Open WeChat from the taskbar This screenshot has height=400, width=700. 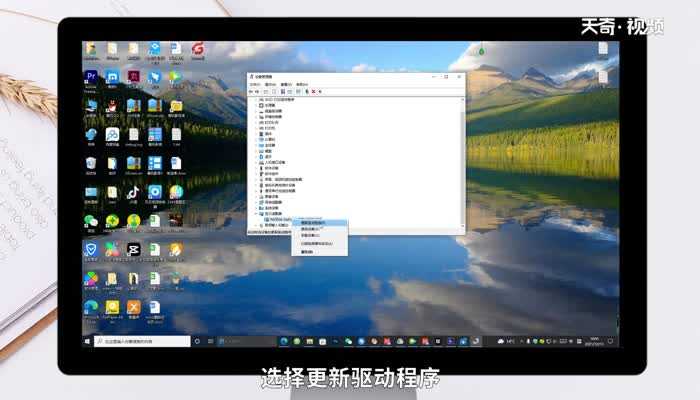point(348,341)
